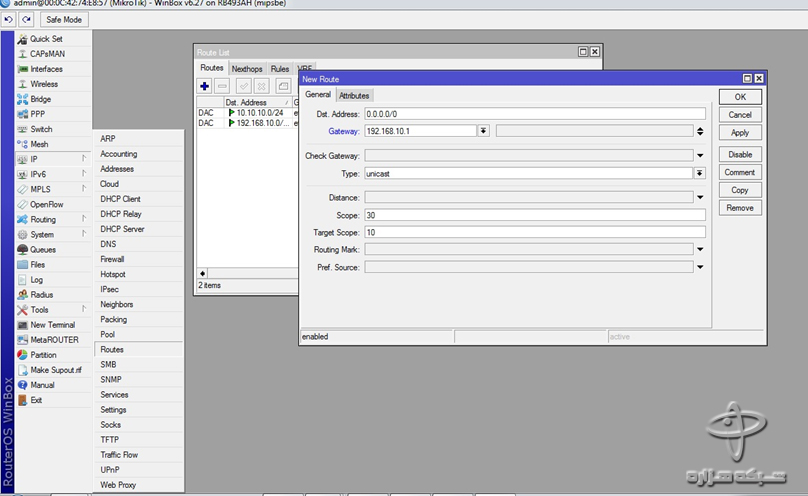Click the comment icon in Route List toolbar
Screen dimensions: 808x496
point(283,86)
